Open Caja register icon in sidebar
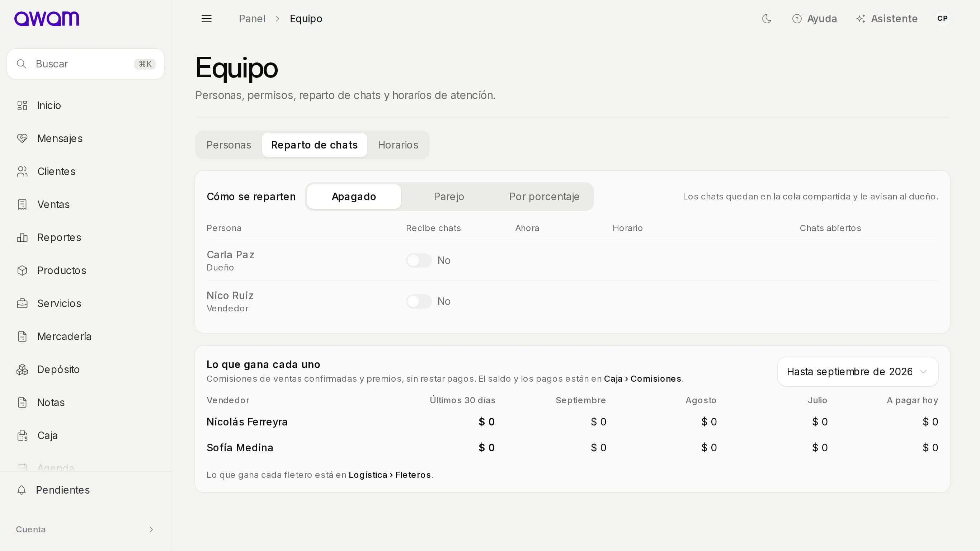The height and width of the screenshot is (551, 980). pyautogui.click(x=22, y=435)
